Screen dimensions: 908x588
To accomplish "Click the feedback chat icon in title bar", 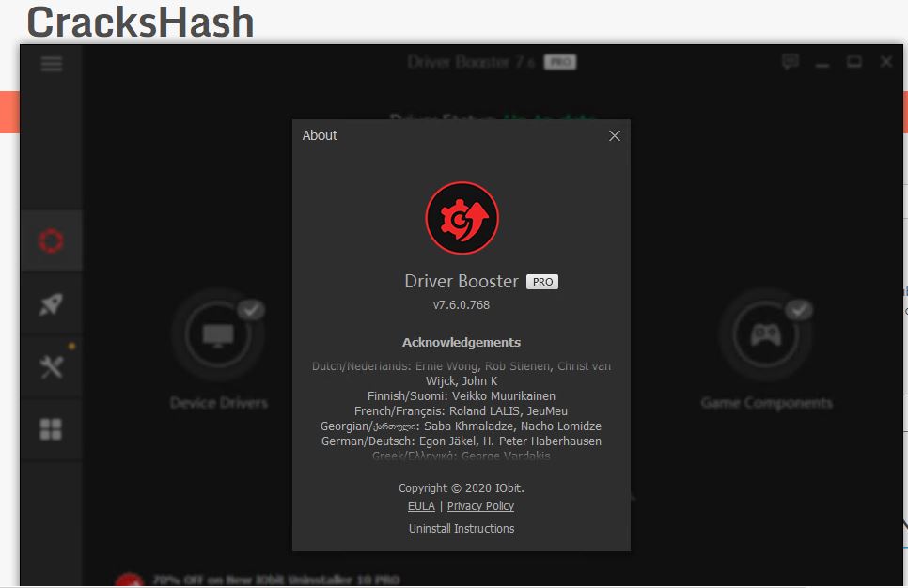I will click(791, 61).
